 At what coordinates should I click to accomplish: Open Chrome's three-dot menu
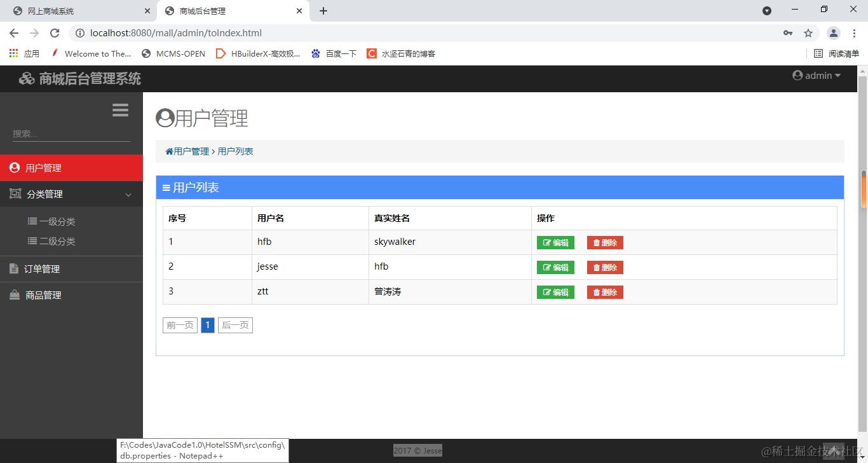[854, 32]
